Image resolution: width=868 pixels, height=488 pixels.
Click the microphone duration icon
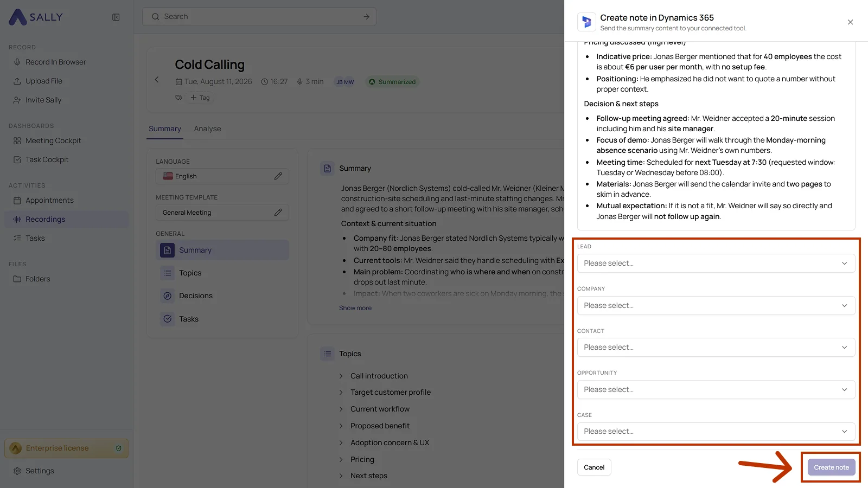[x=299, y=82]
